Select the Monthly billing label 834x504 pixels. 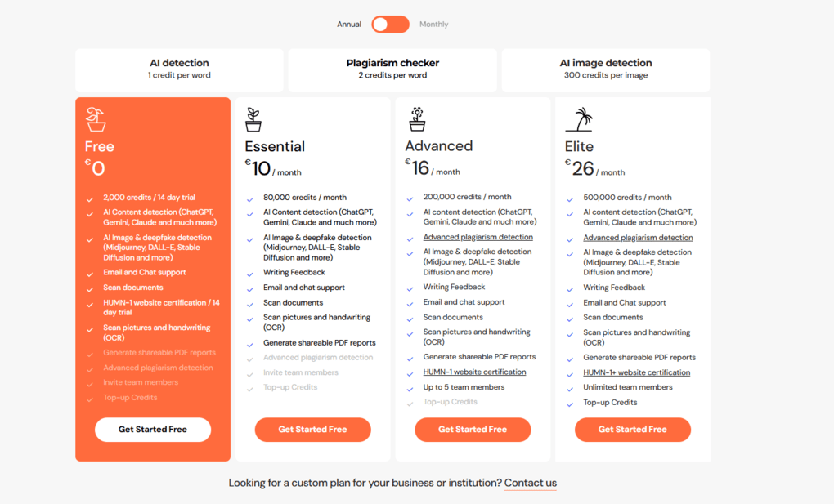[433, 25]
